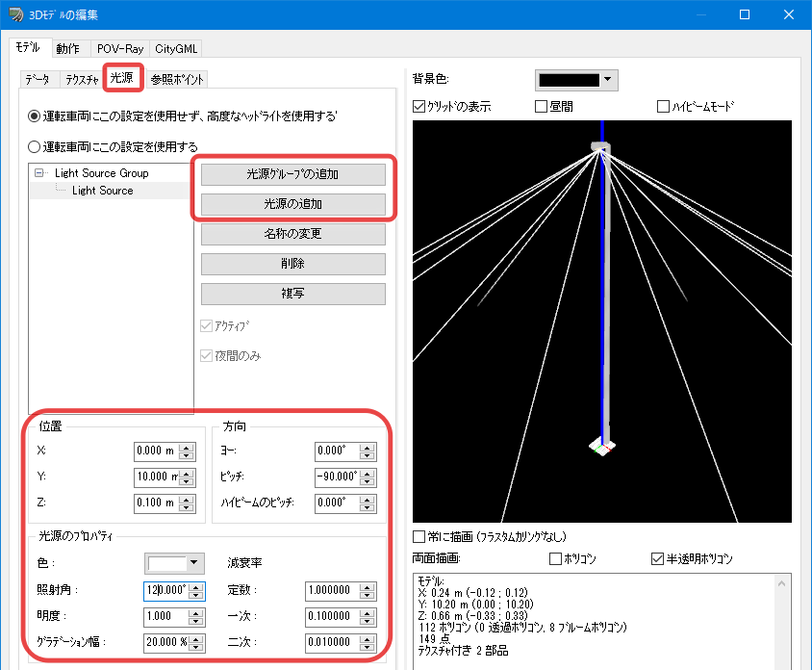The image size is (812, 670).
Task: Click the 光源の追加 button
Action: coord(293,204)
